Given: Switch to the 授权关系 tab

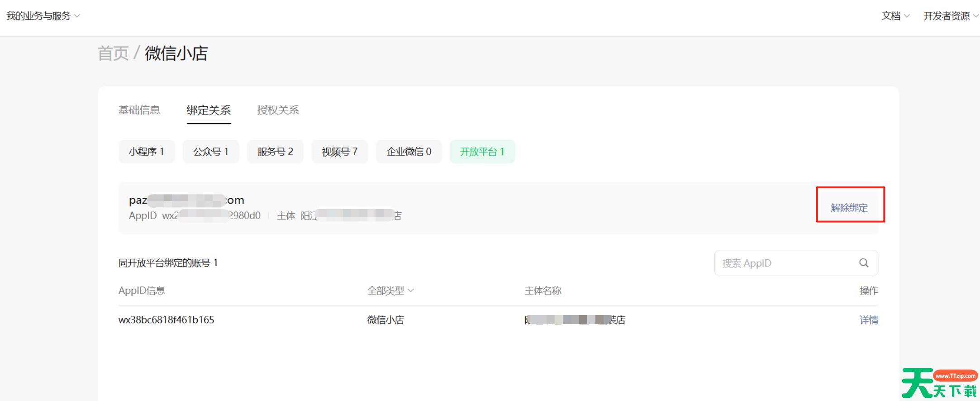Looking at the screenshot, I should tap(278, 110).
